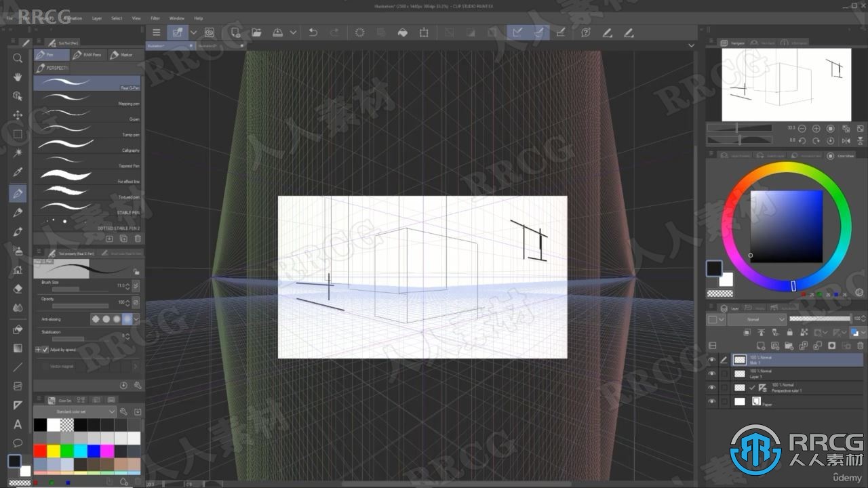Select the Eraser tool
Image resolution: width=868 pixels, height=488 pixels.
(18, 289)
